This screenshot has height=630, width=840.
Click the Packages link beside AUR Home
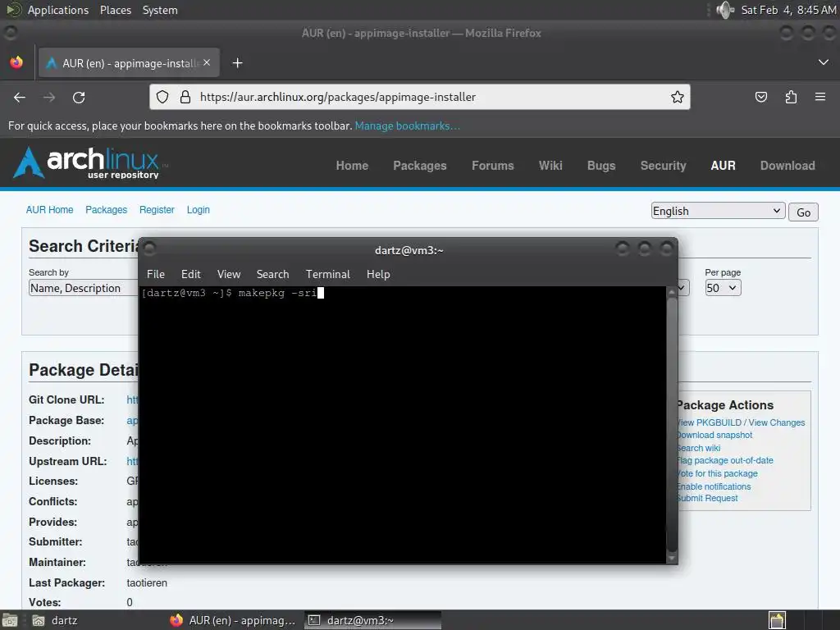(106, 210)
